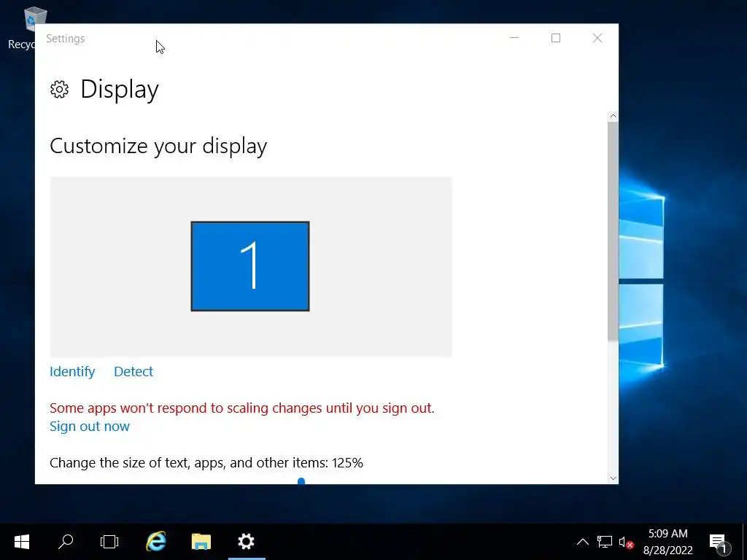
Task: Open taskbar Search magnifier
Action: point(66,542)
